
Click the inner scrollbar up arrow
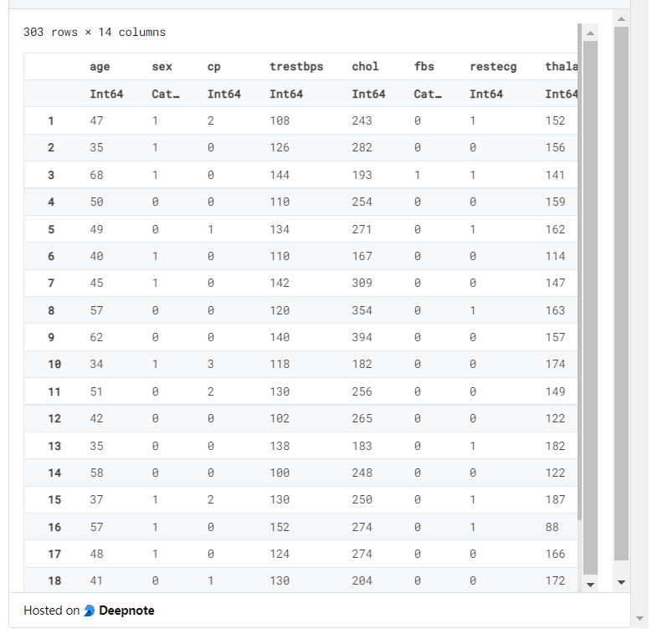pos(590,33)
